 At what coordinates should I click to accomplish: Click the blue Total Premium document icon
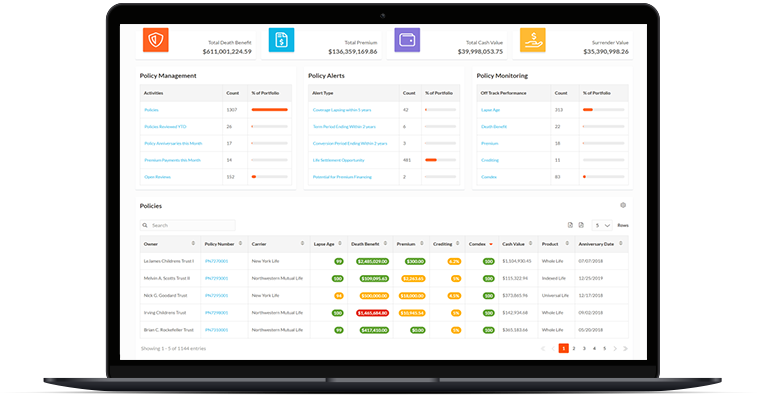coord(282,40)
